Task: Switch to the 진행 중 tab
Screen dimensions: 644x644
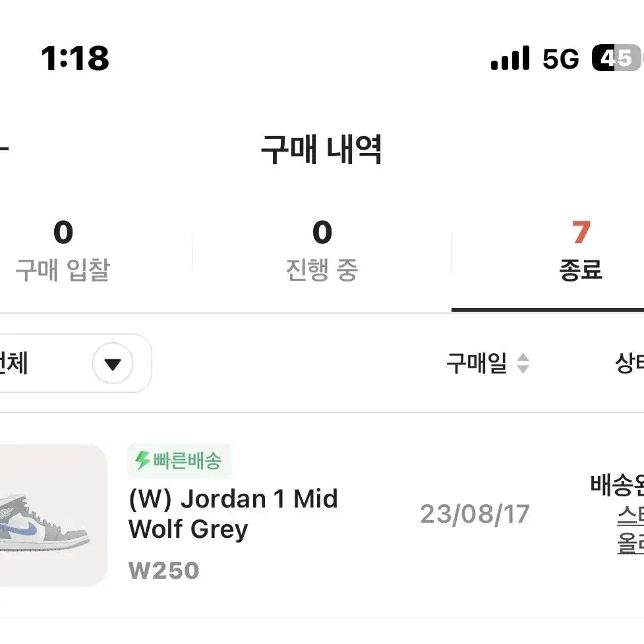Action: [x=322, y=251]
